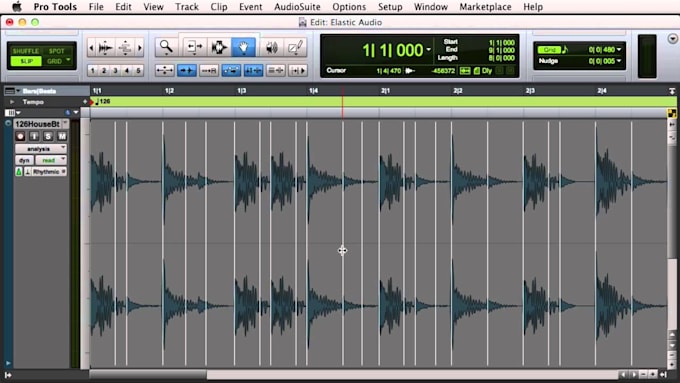Open track name 126HouseBt dropdown arrow
The image size is (680, 383).
[65, 124]
